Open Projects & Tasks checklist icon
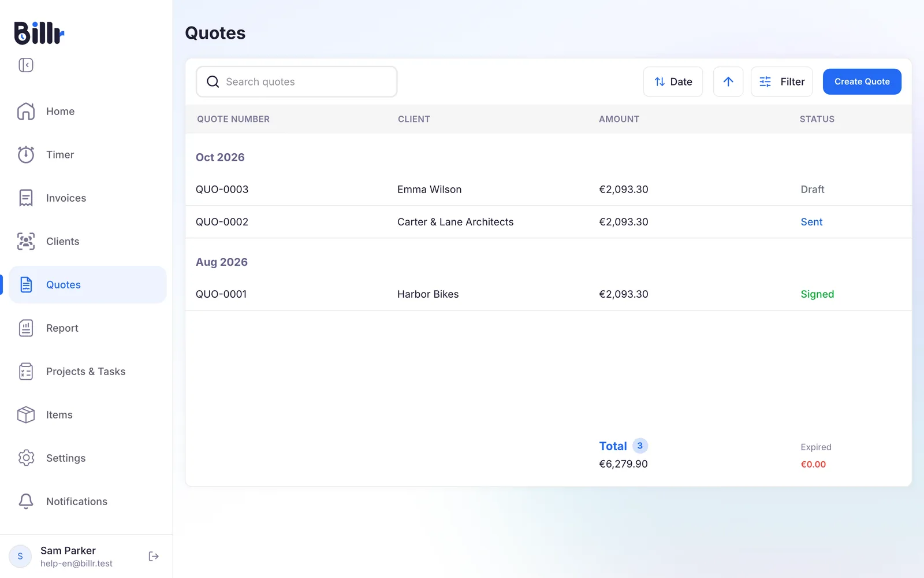924x578 pixels. point(26,371)
